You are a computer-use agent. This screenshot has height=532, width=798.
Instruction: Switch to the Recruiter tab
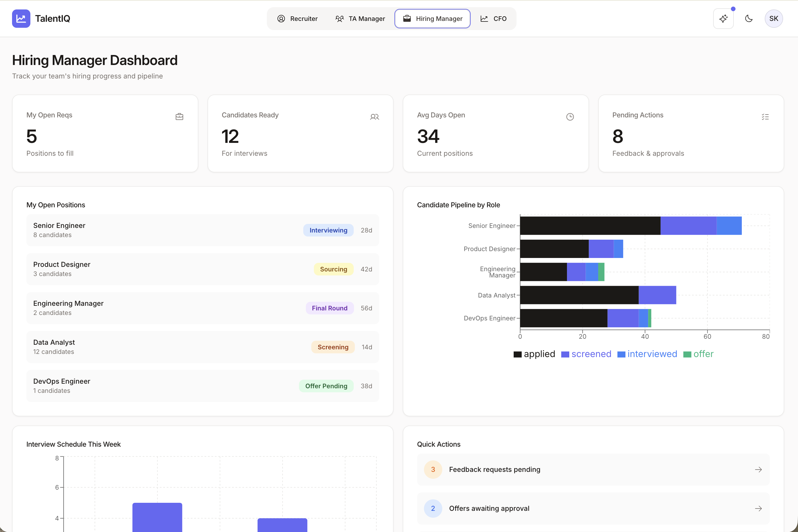click(x=297, y=19)
